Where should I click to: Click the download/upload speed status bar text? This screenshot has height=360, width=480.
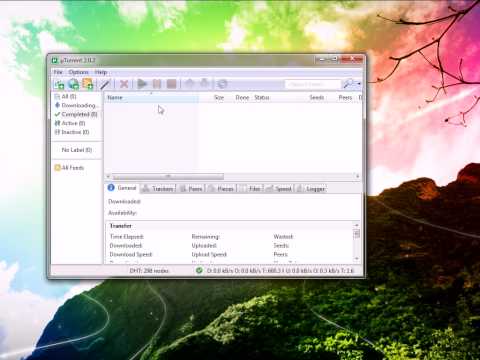tap(280, 271)
